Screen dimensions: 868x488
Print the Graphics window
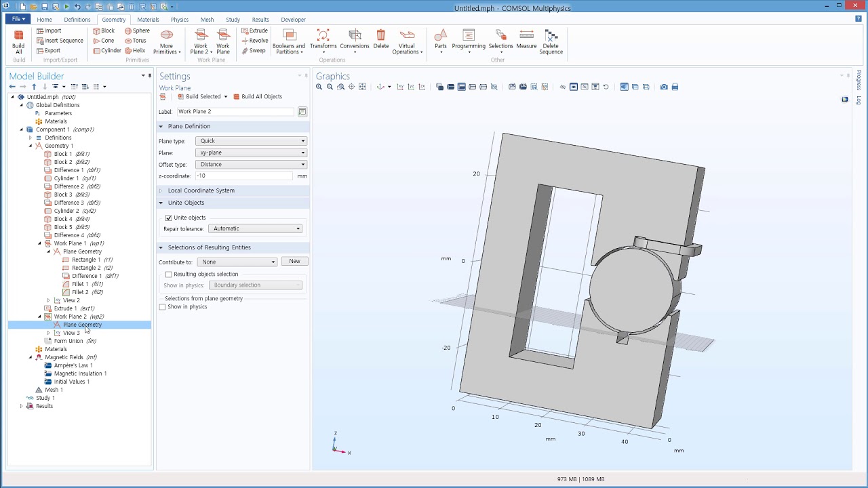click(x=675, y=87)
